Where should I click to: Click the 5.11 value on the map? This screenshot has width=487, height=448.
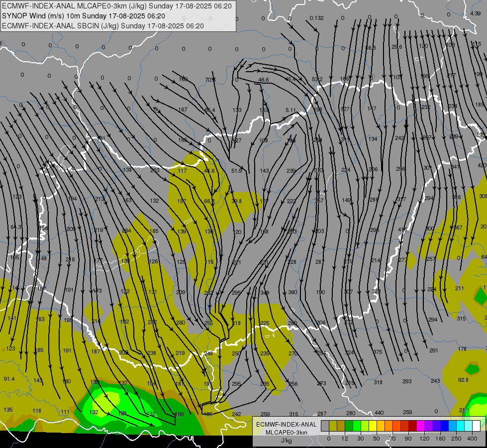[x=291, y=110]
